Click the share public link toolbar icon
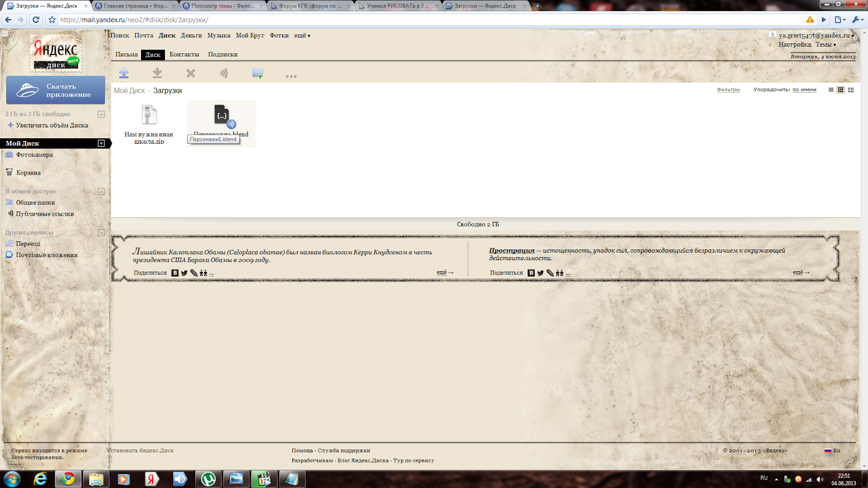The image size is (868, 488). (x=224, y=73)
